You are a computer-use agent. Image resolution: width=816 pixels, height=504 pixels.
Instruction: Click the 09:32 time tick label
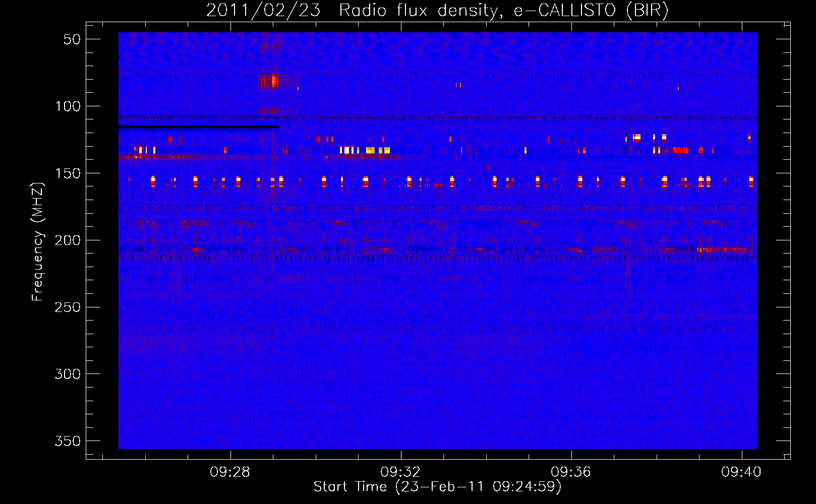[400, 472]
